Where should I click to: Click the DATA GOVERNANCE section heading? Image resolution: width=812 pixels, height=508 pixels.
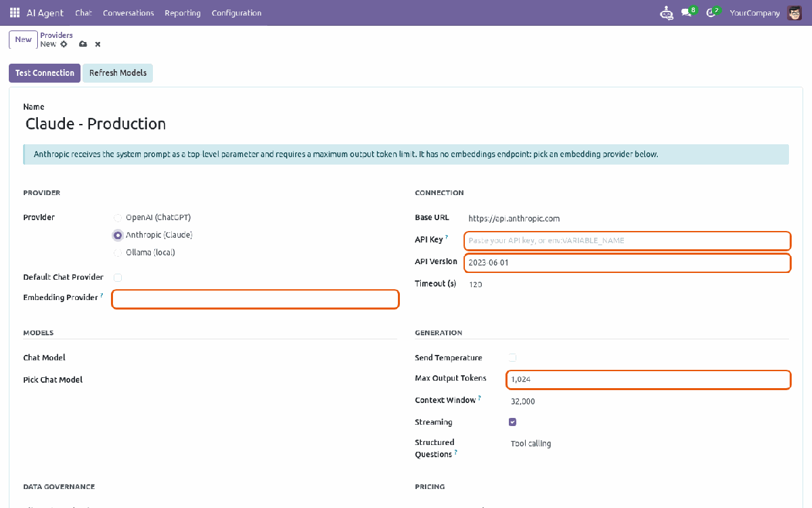[x=59, y=486]
